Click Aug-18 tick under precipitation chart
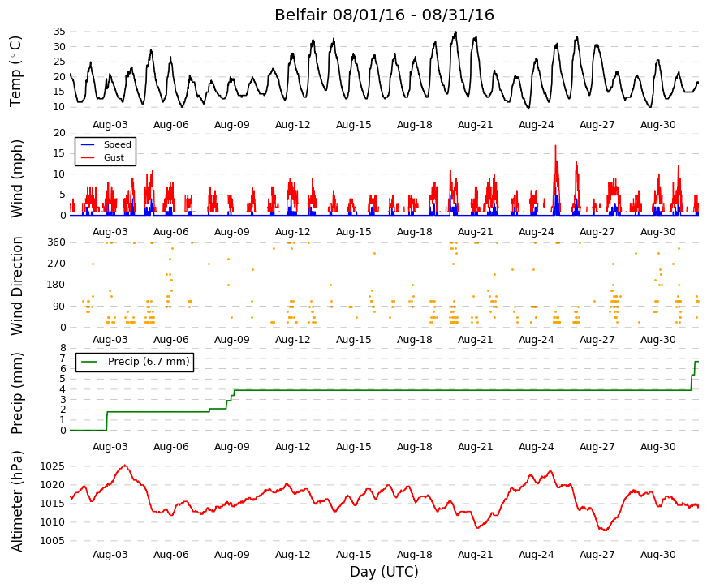The image size is (707, 588). pos(414,447)
